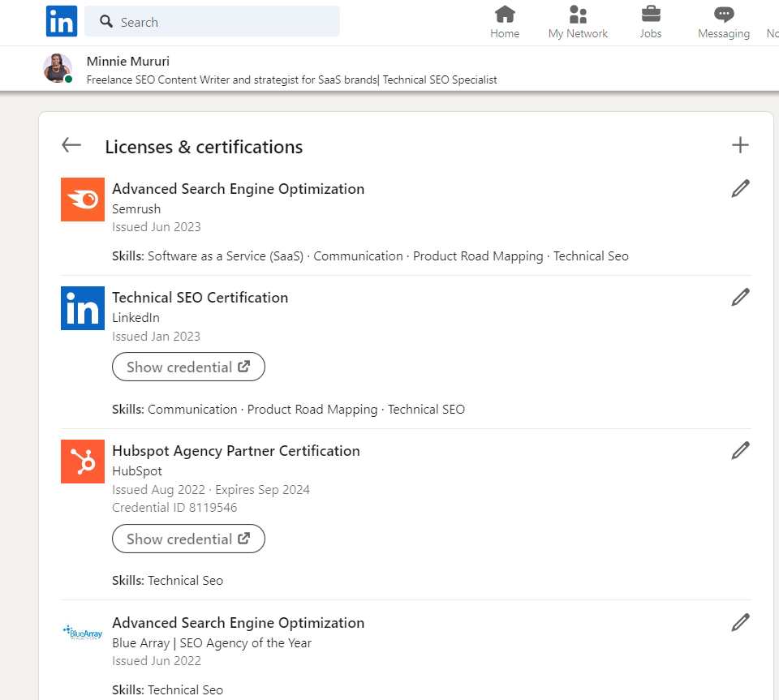Click the HubSpot company logo
The image size is (779, 700).
[83, 462]
